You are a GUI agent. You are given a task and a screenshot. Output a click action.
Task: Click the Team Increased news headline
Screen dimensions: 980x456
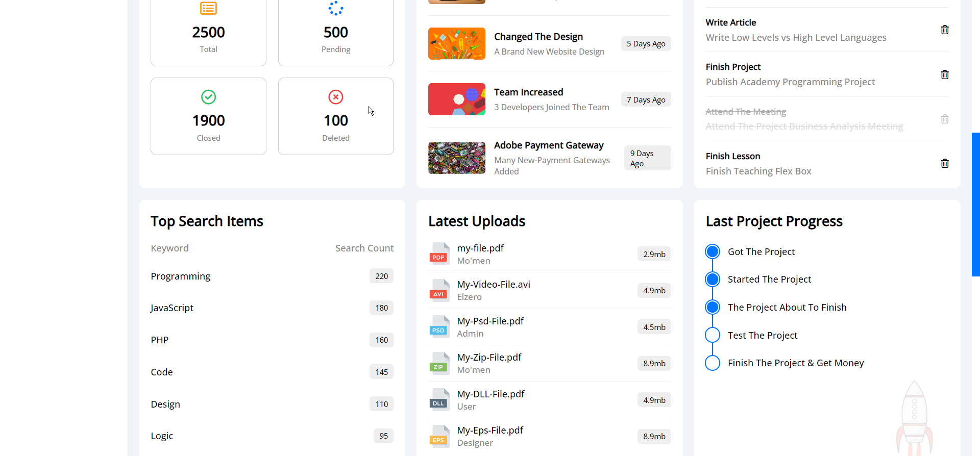pyautogui.click(x=528, y=92)
